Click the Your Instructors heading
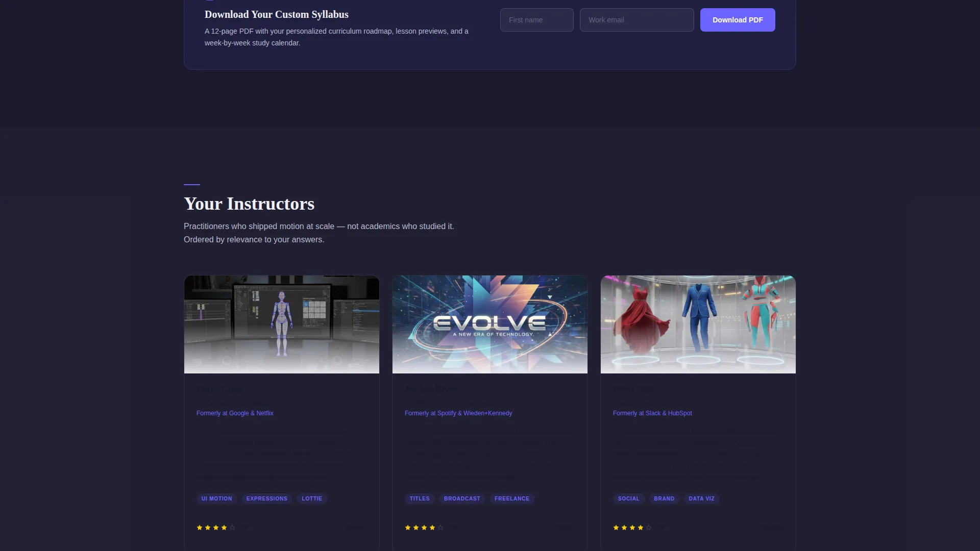Screen dimensions: 980x551 pyautogui.click(x=249, y=204)
